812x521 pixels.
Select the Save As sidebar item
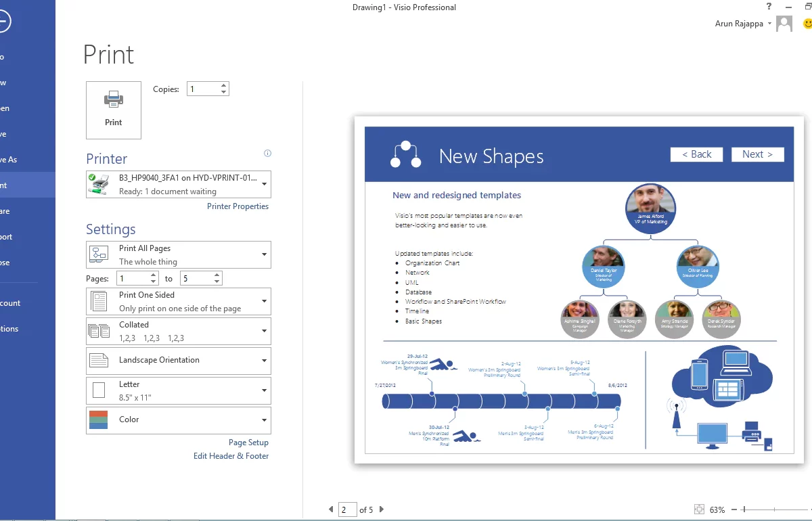pyautogui.click(x=28, y=160)
